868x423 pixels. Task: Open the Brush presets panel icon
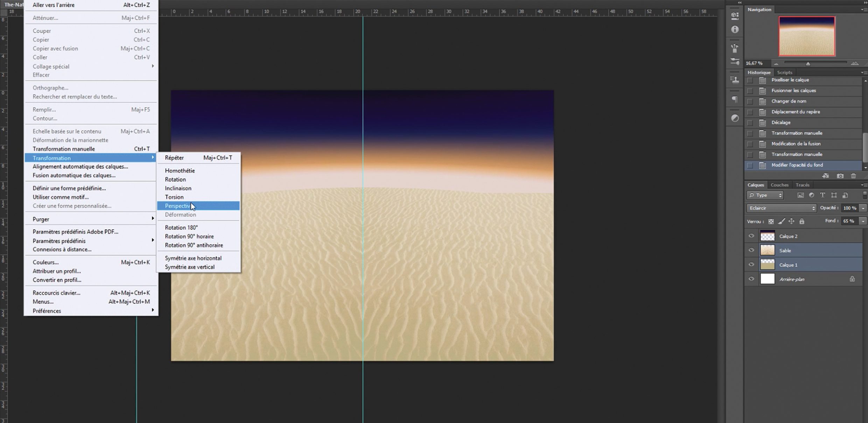(x=735, y=48)
